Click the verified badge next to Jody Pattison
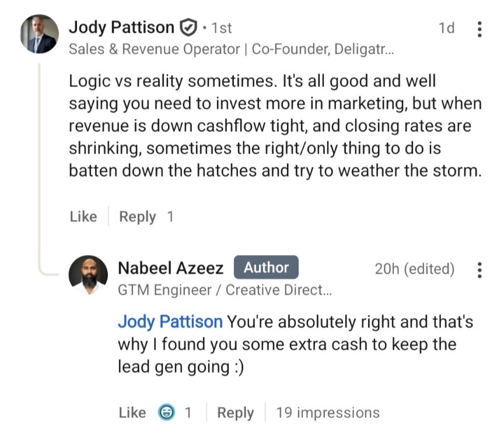This screenshot has height=436, width=504. click(x=187, y=26)
